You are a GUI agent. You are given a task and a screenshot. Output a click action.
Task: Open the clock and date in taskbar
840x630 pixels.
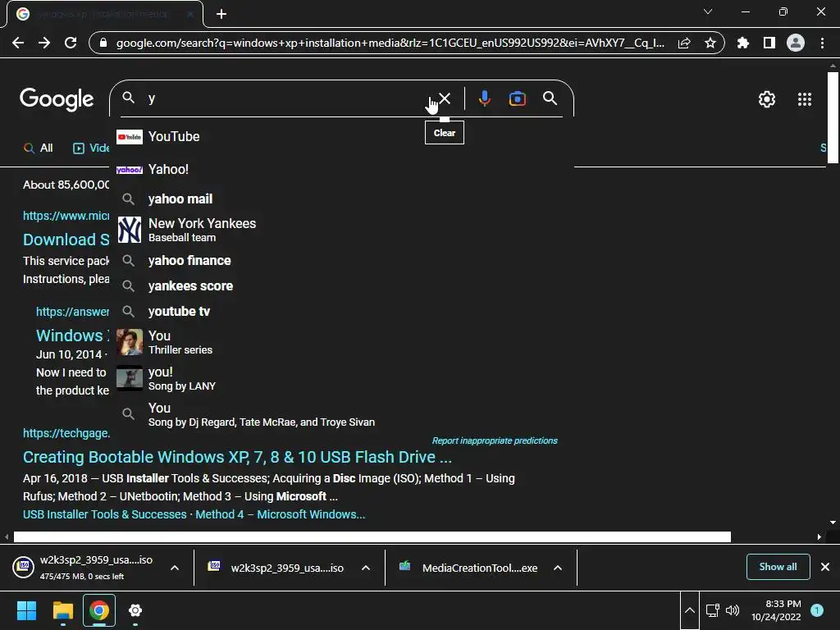click(x=776, y=610)
